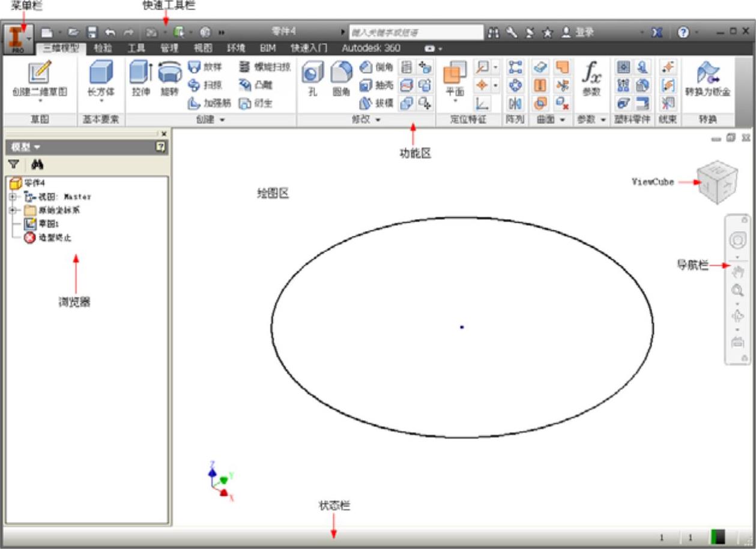The image size is (756, 549).
Task: Click the 倒角 chamfer tool
Action: (376, 67)
